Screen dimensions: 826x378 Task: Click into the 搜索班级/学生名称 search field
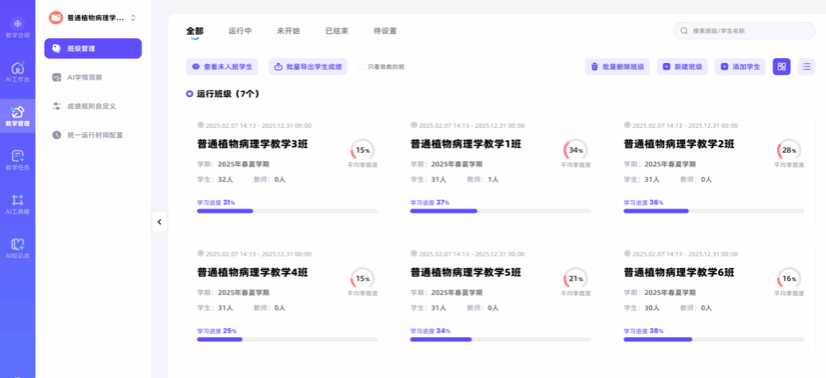tap(744, 31)
